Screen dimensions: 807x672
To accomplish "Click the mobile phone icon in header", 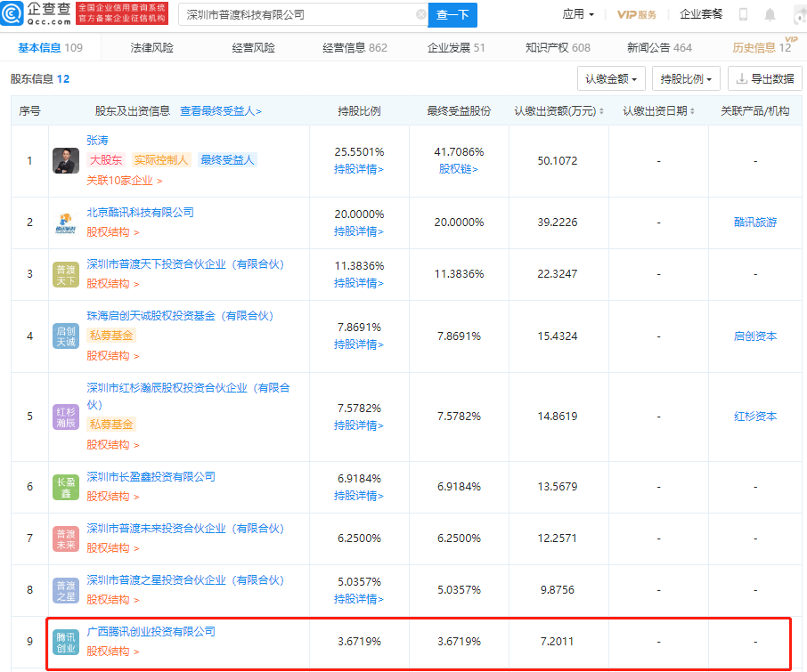I will [x=744, y=14].
